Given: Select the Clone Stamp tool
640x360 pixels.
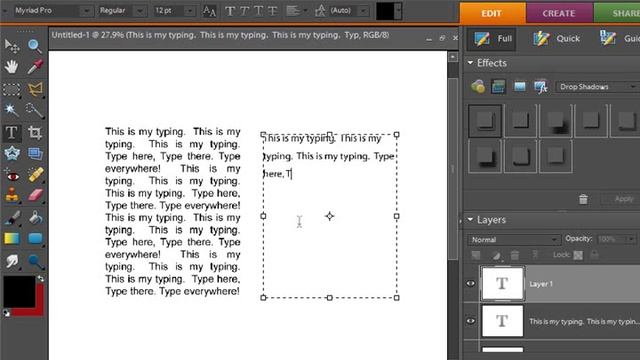Looking at the screenshot, I should [11, 195].
